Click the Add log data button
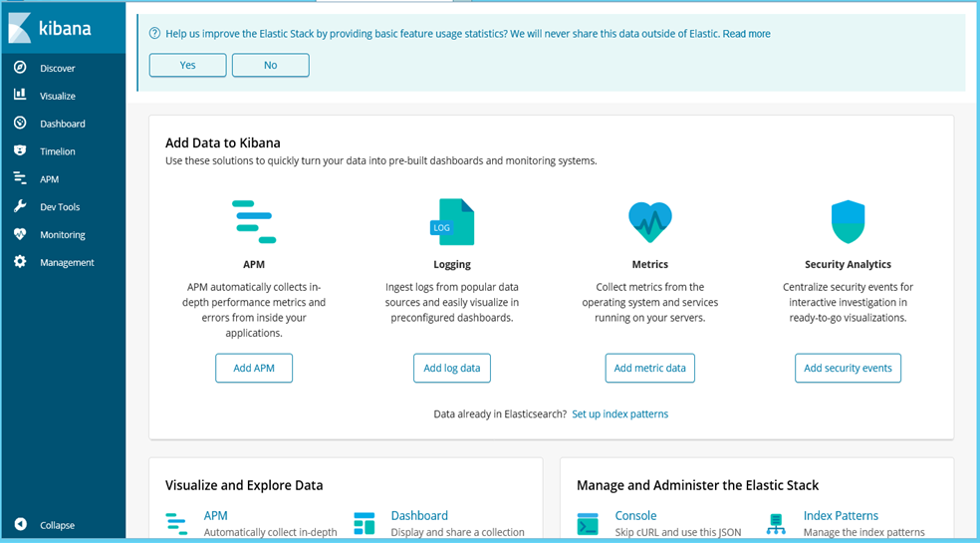Image resolution: width=980 pixels, height=543 pixels. [452, 368]
